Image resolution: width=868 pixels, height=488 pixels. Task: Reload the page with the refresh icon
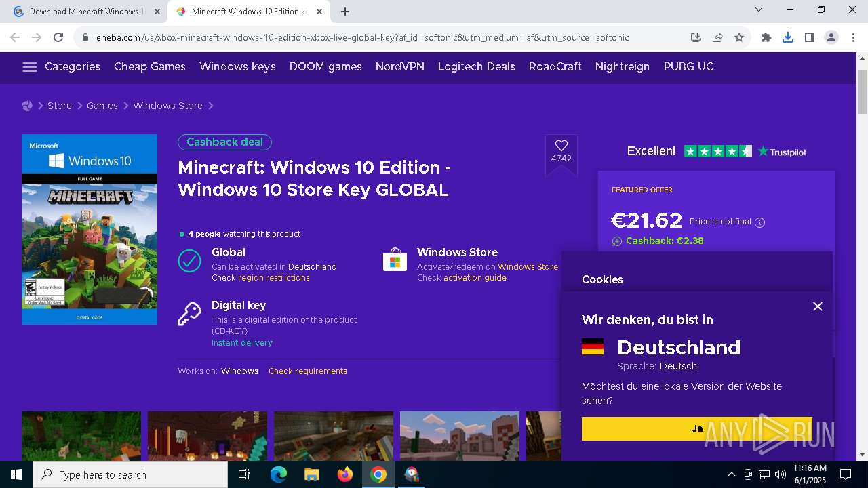coord(58,37)
